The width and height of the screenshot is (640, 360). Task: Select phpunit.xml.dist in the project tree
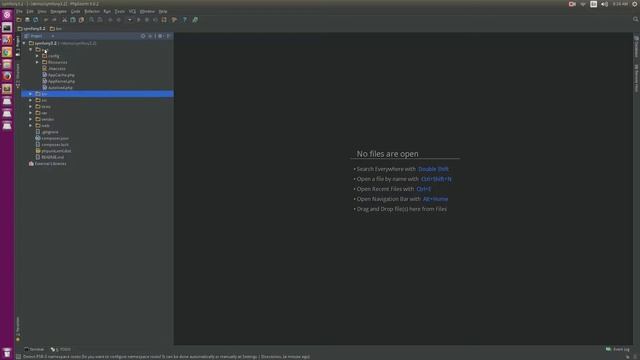pyautogui.click(x=56, y=151)
